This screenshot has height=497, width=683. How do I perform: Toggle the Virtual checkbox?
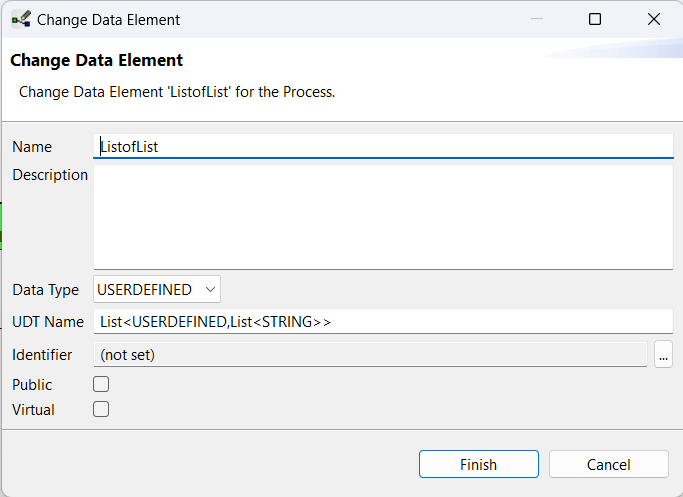coord(101,409)
